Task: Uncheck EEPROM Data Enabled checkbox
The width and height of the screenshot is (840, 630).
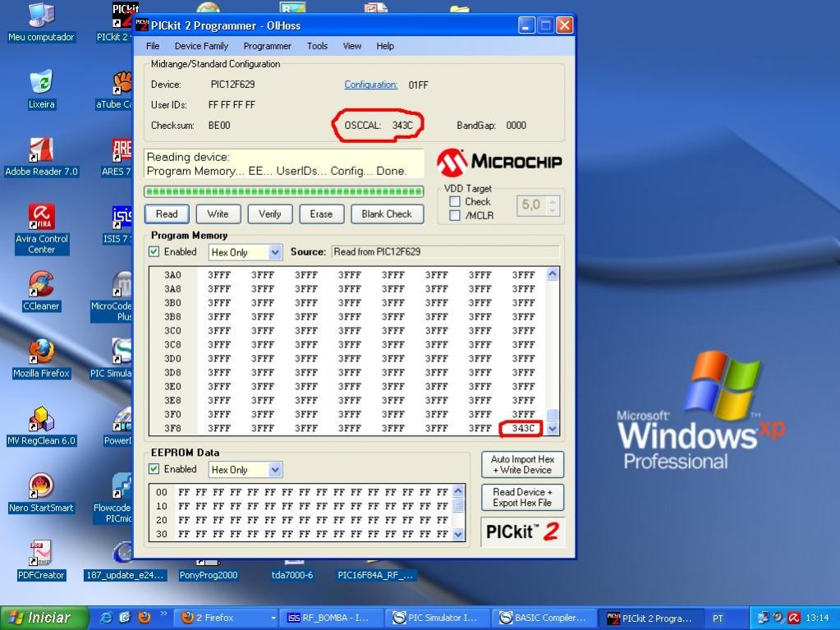Action: click(x=154, y=469)
